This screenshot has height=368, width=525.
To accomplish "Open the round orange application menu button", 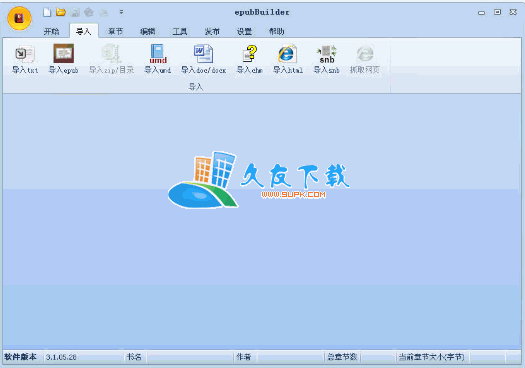I will point(19,18).
